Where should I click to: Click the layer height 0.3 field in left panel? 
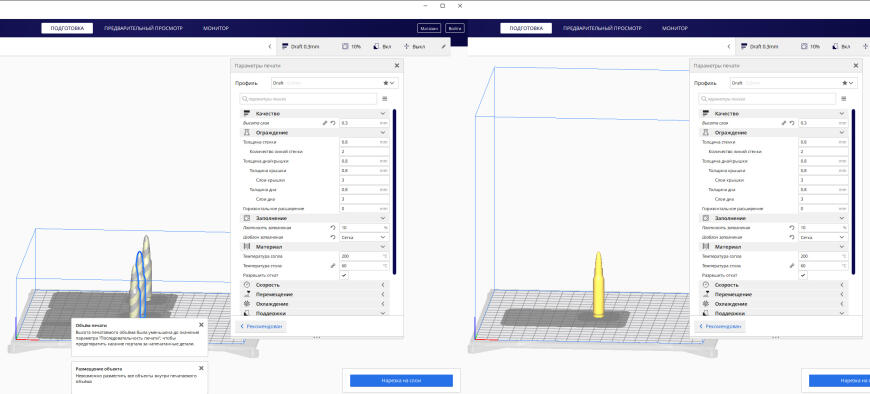tap(364, 123)
